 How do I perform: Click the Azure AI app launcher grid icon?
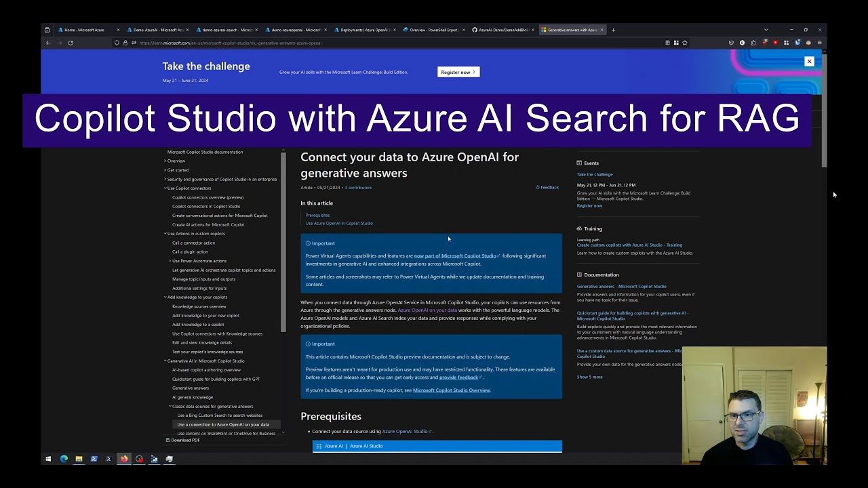coord(319,446)
